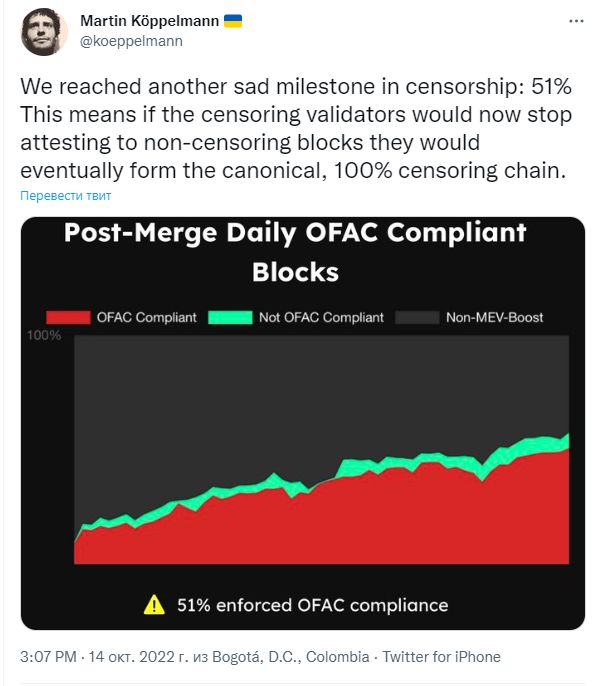Click the yellow warning triangle icon

coord(154,605)
